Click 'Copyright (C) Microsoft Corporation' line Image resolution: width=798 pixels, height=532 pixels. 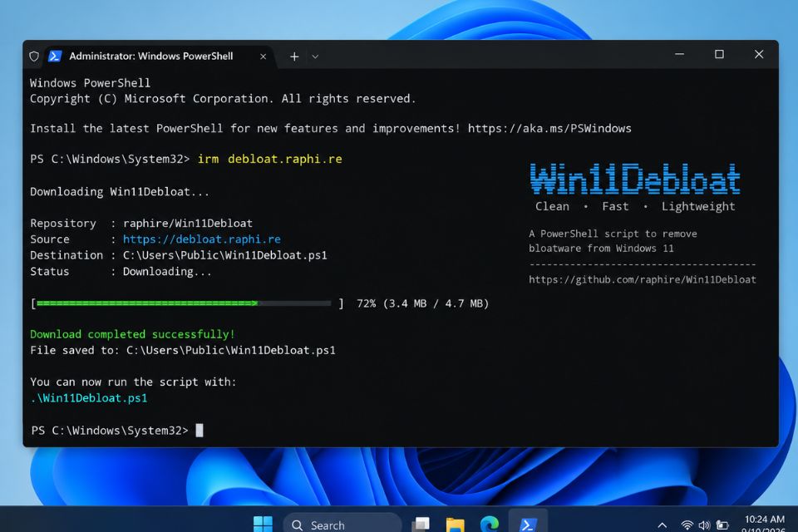pos(223,99)
